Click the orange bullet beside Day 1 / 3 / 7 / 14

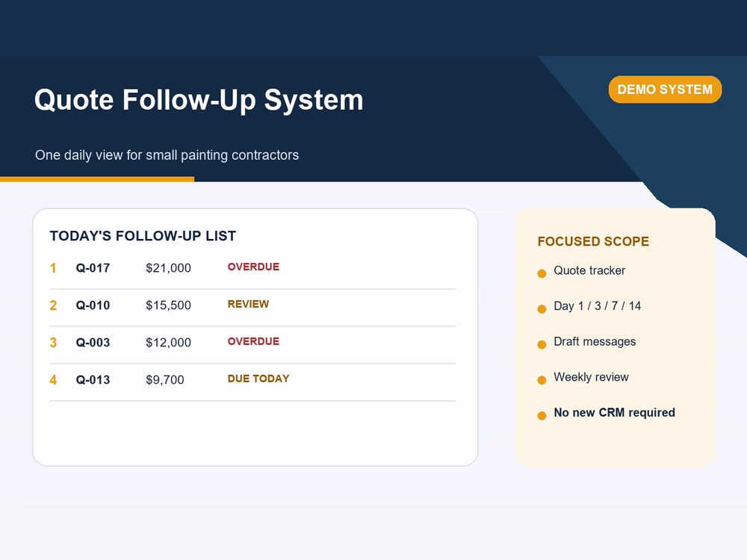click(x=542, y=309)
